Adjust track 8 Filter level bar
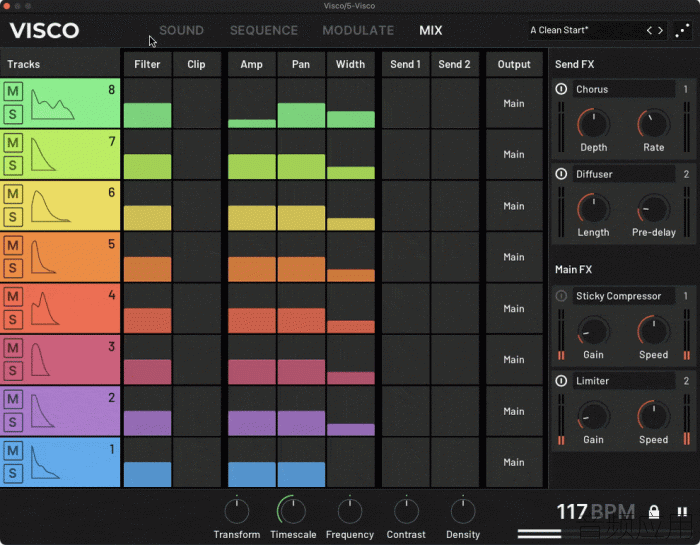 [147, 115]
